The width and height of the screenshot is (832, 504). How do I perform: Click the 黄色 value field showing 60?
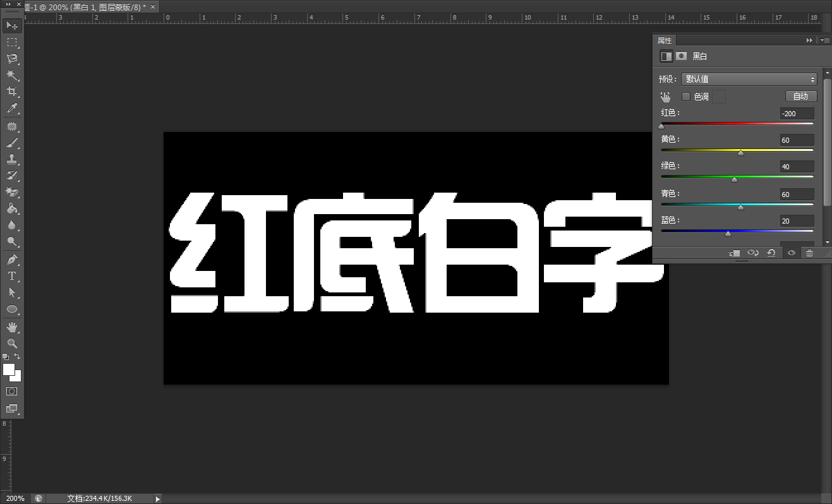click(797, 140)
